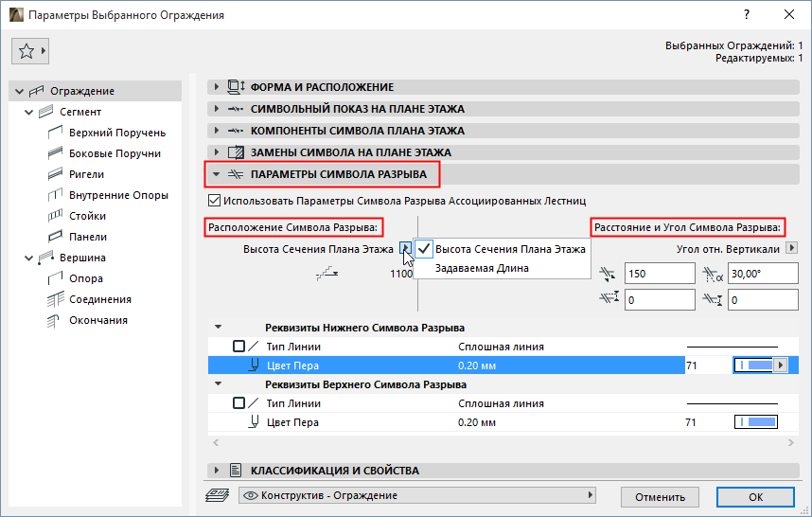Image resolution: width=812 pixels, height=517 pixels.
Task: Expand ФОРМА И РАСПОЛОЖЕНИЕ panel
Action: (217, 87)
